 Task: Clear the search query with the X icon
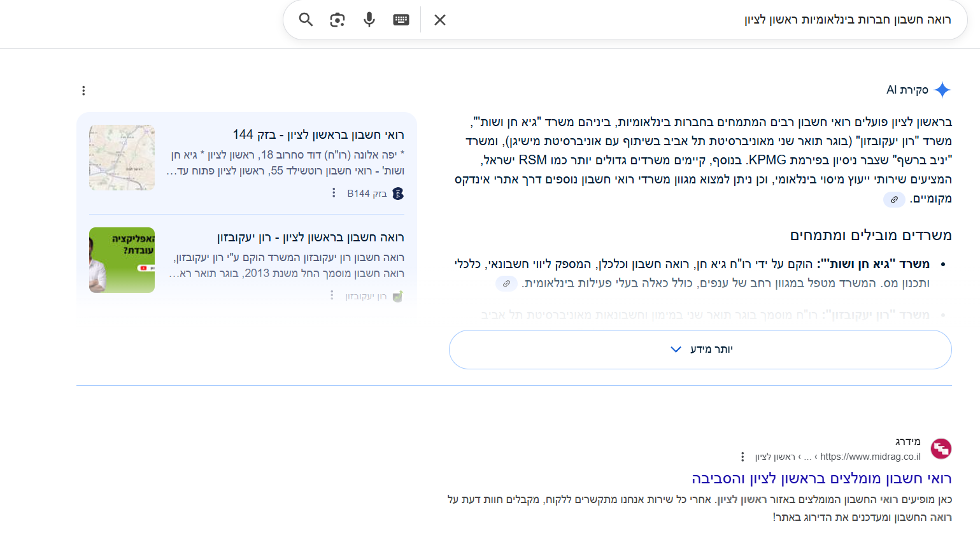(439, 20)
